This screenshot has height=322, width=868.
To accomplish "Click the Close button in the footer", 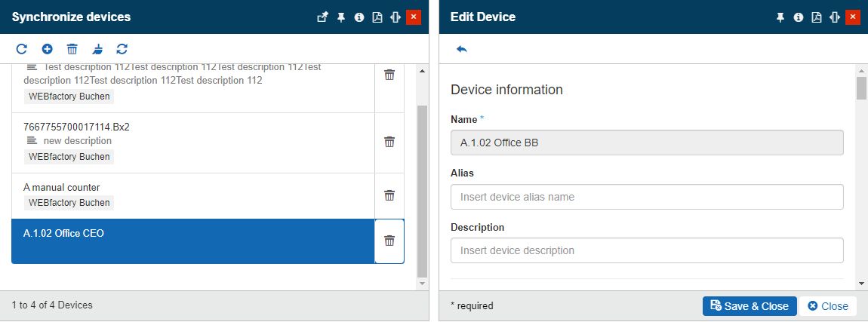I will click(828, 306).
